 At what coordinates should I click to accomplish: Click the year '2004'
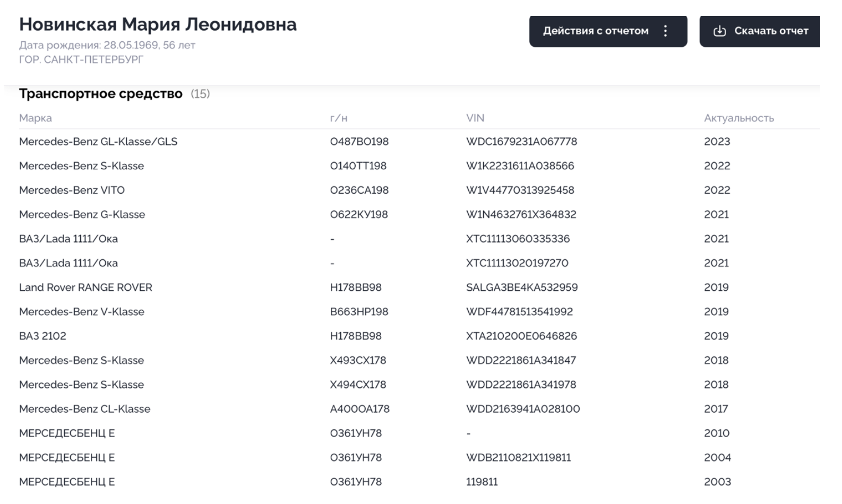pyautogui.click(x=718, y=458)
